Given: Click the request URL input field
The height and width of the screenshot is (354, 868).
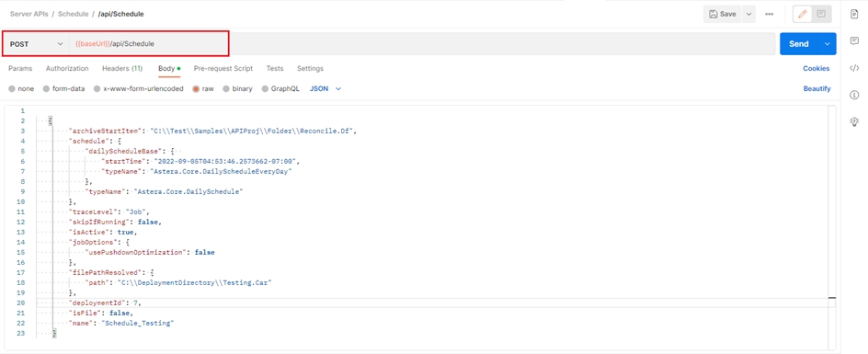Looking at the screenshot, I should coord(422,44).
